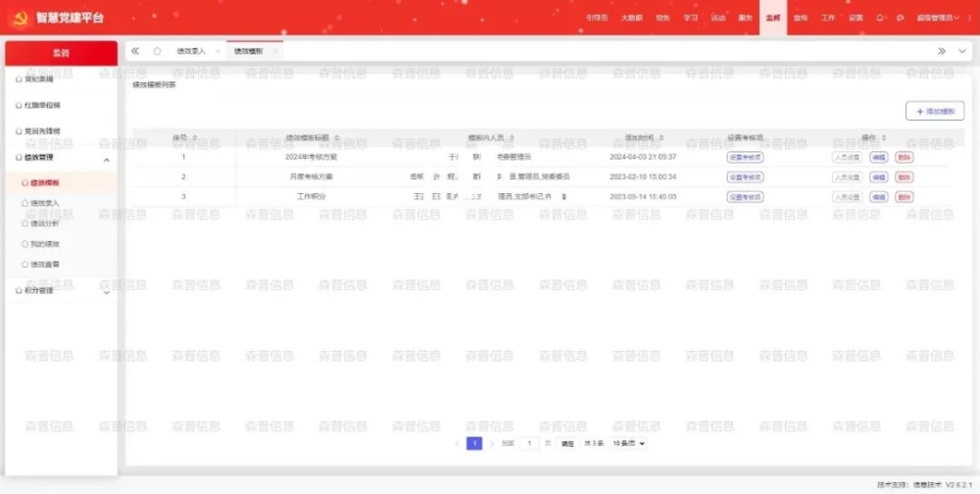Screen dimensions: 980x494
Task: Click 删除 for 2024年考核方案 row
Action: tap(904, 157)
